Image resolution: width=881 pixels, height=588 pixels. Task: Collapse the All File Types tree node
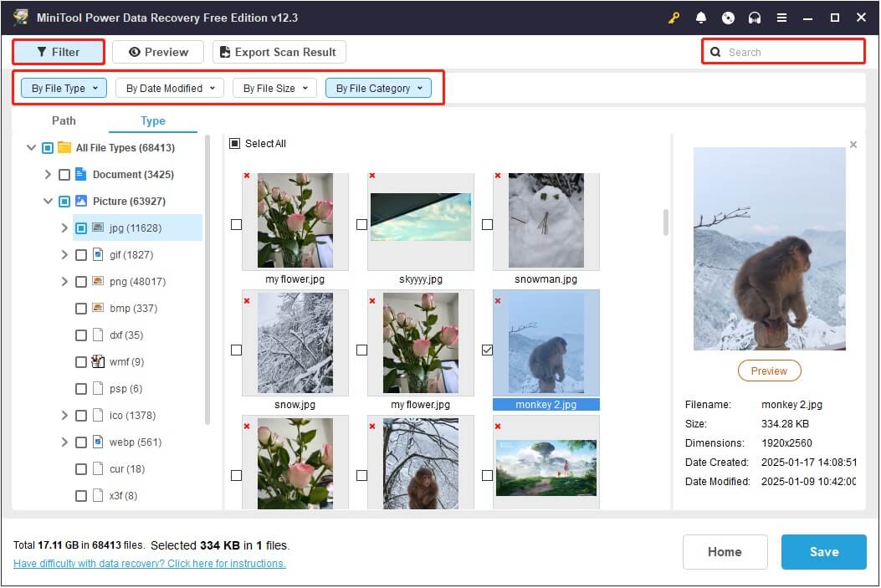pyautogui.click(x=32, y=148)
